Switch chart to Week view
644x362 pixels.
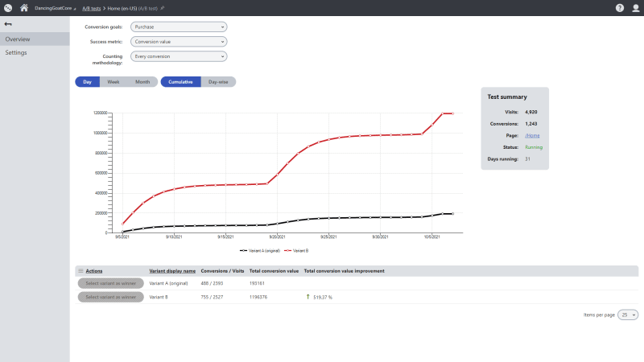tap(114, 82)
